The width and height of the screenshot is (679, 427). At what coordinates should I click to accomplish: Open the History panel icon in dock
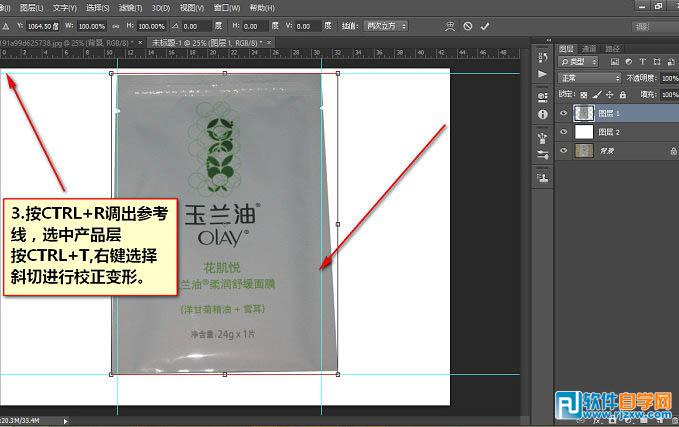tap(543, 57)
